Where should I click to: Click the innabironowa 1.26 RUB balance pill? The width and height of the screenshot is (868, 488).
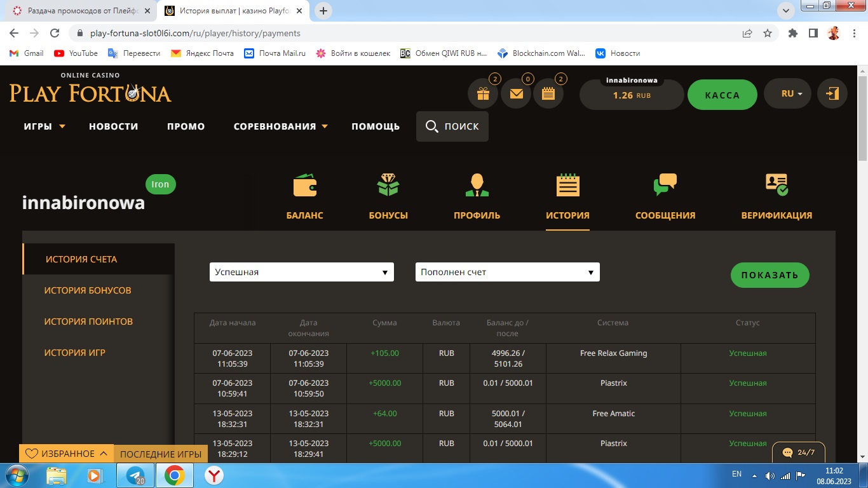pyautogui.click(x=632, y=94)
